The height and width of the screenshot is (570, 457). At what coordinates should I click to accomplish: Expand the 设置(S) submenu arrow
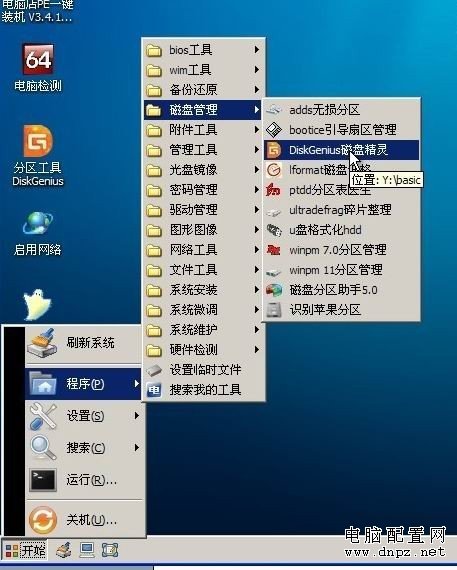pyautogui.click(x=137, y=415)
